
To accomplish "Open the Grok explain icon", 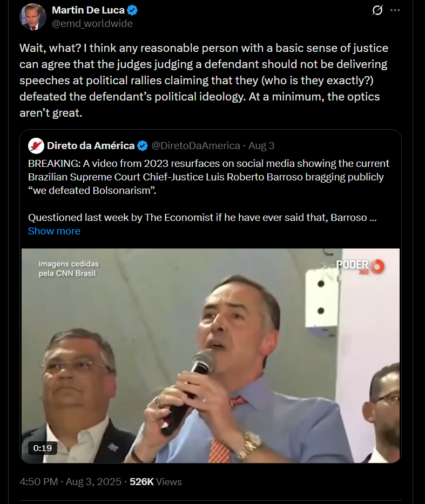I will 377,10.
